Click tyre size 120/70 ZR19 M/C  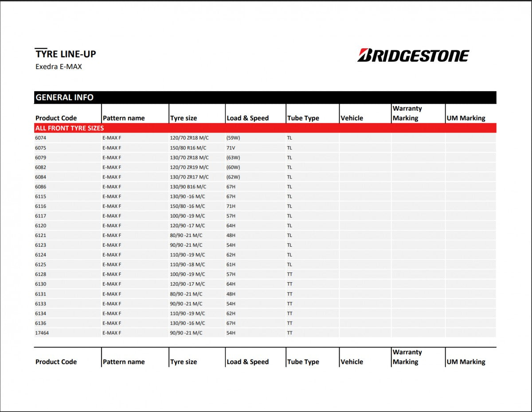[x=189, y=167]
